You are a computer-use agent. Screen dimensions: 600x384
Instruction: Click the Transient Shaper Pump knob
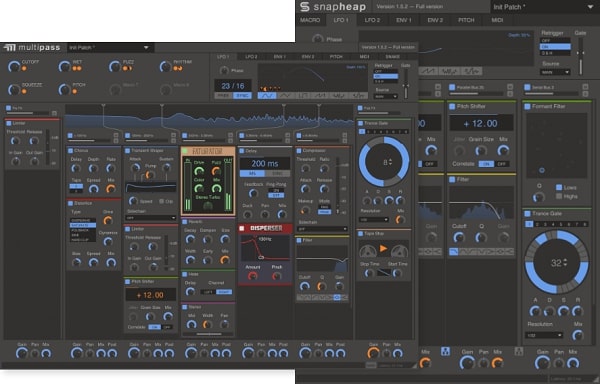click(150, 175)
